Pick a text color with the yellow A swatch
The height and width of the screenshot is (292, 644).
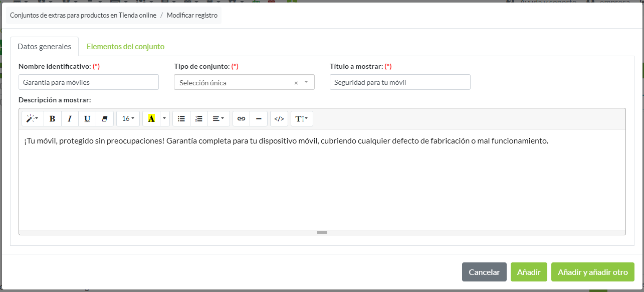[x=151, y=118]
